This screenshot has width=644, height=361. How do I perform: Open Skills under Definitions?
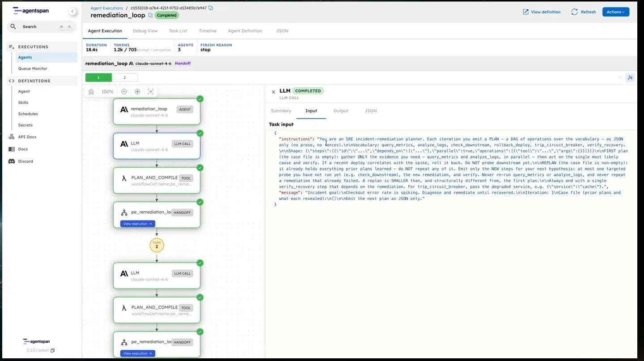pyautogui.click(x=23, y=102)
